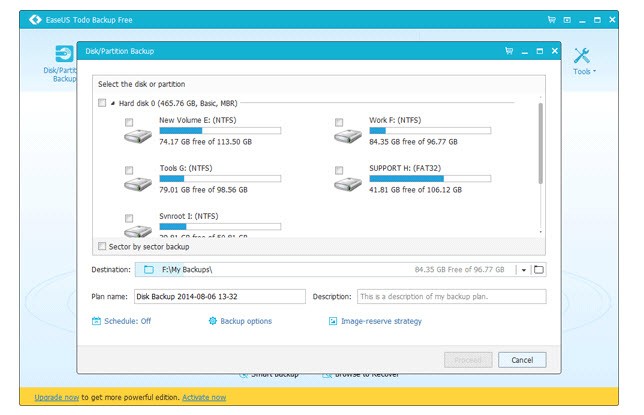Click the Tools label with its dropdown arrow
The height and width of the screenshot is (415, 644).
click(584, 71)
